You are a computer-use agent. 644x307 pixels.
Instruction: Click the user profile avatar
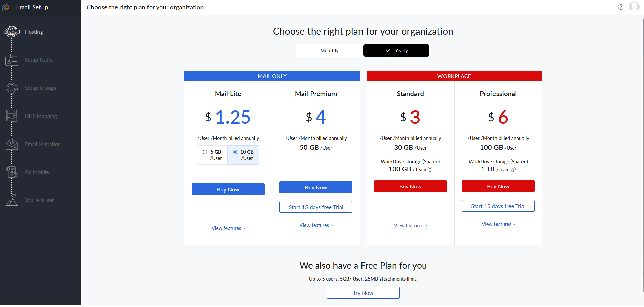[634, 7]
